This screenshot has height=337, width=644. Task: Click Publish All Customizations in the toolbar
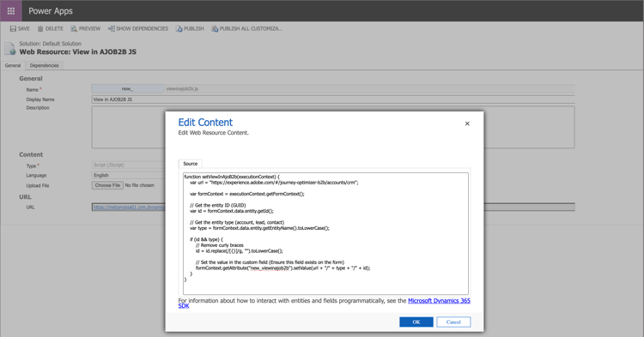pyautogui.click(x=246, y=28)
